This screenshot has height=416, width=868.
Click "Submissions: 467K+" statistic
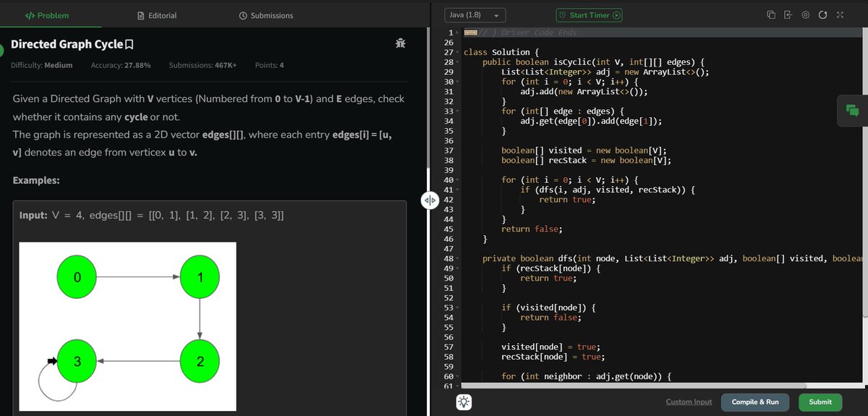tap(203, 65)
